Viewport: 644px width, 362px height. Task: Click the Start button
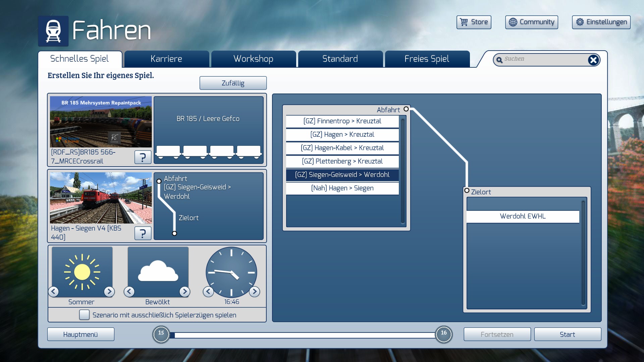[x=567, y=334]
